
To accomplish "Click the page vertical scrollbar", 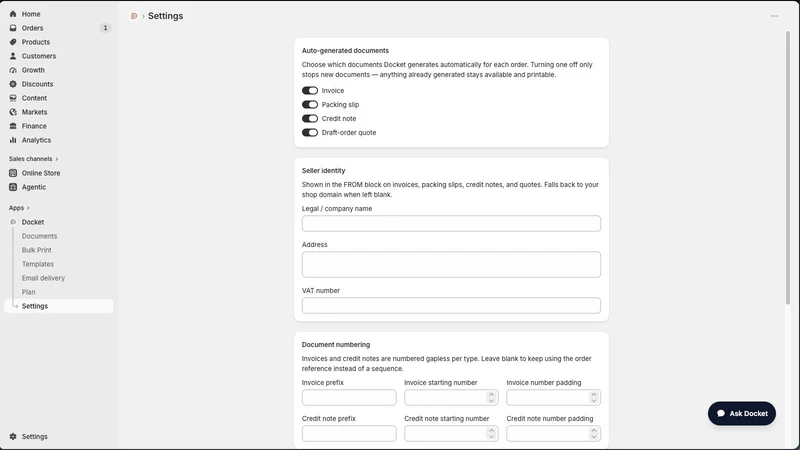I will pos(788,168).
